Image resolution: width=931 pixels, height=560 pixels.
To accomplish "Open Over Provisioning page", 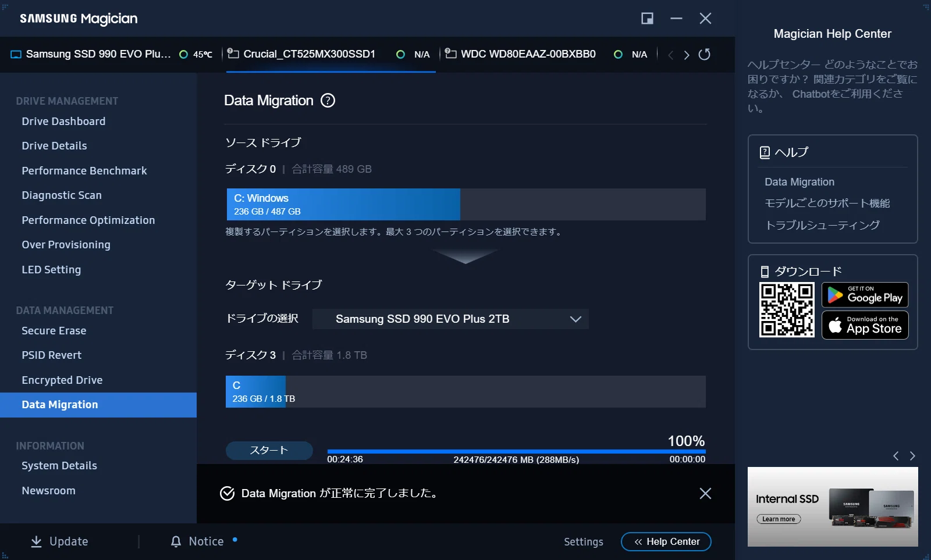I will (x=66, y=245).
